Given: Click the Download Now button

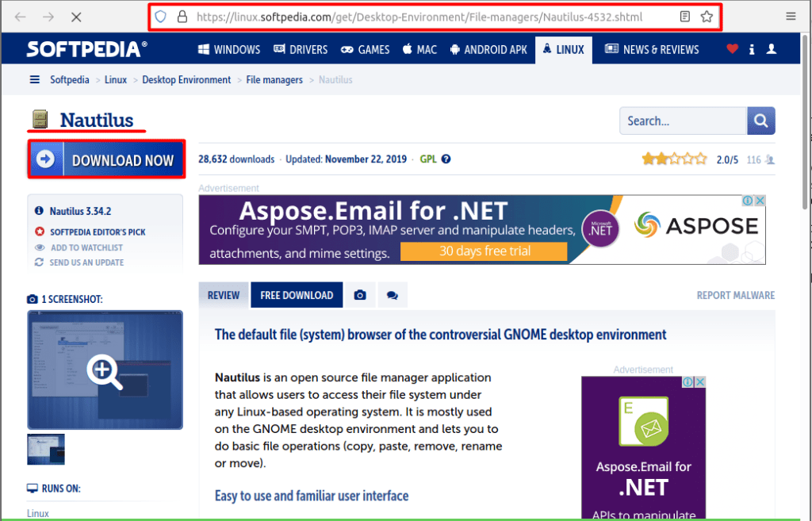Looking at the screenshot, I should click(x=107, y=159).
